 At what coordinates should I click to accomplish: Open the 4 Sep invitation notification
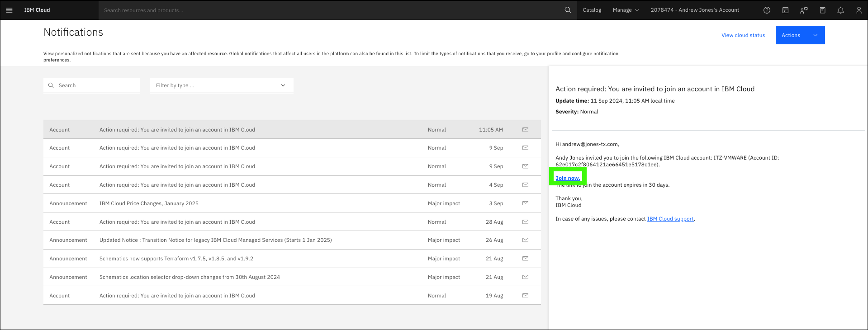pyautogui.click(x=292, y=185)
